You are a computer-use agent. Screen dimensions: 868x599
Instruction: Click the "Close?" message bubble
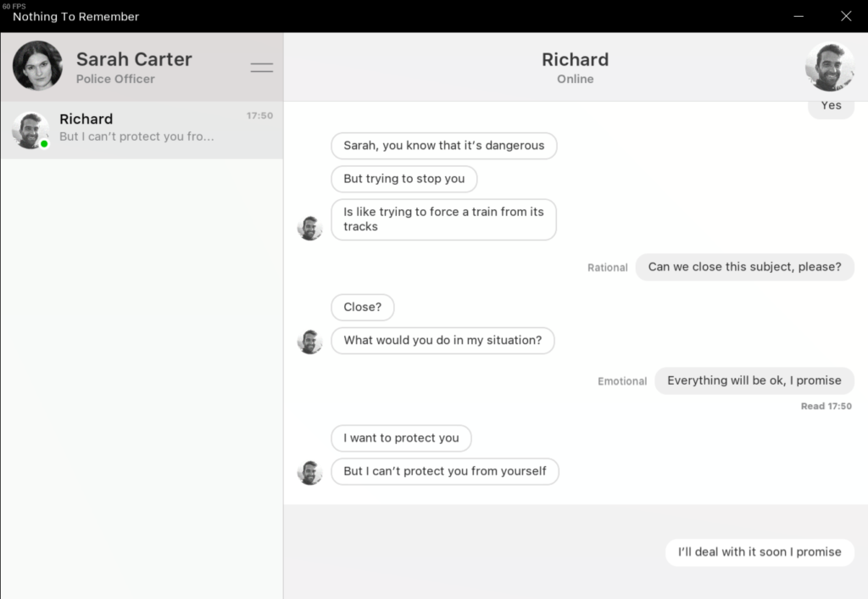click(363, 307)
